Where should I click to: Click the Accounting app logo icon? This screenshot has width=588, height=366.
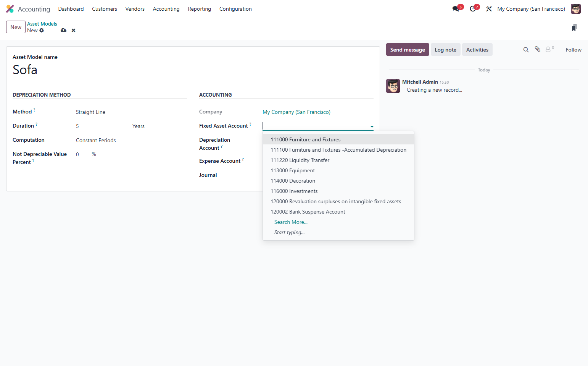(10, 9)
